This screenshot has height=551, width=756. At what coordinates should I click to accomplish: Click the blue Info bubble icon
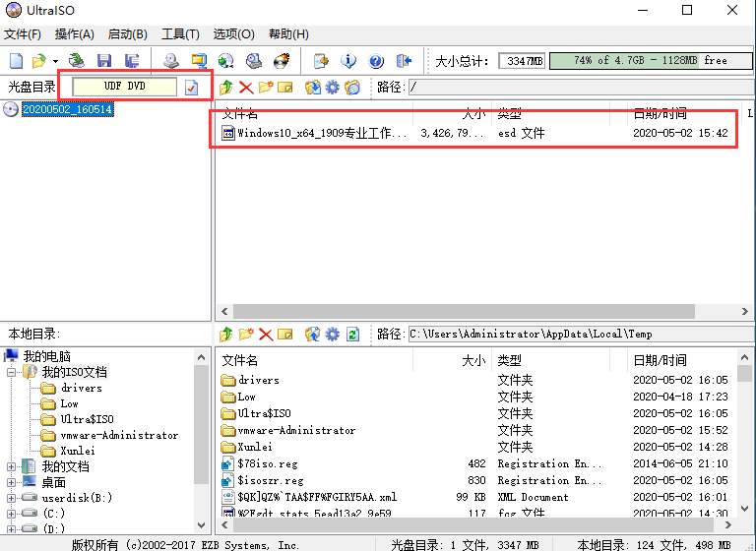click(x=348, y=61)
